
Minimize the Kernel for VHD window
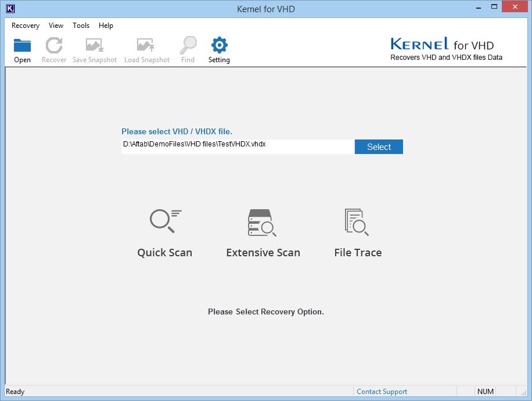pos(479,7)
